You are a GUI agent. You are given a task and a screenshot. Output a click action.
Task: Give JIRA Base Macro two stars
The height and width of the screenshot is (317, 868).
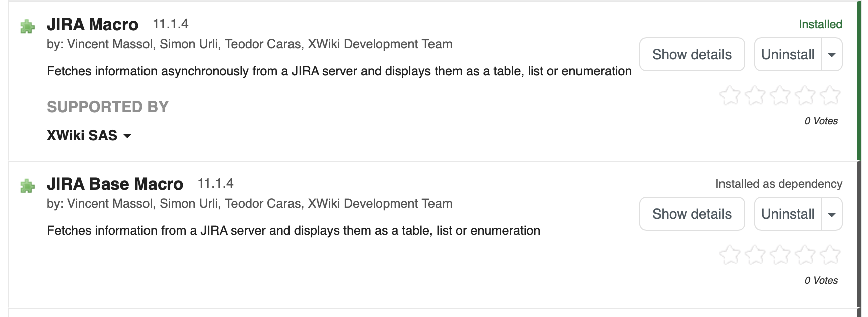[755, 255]
